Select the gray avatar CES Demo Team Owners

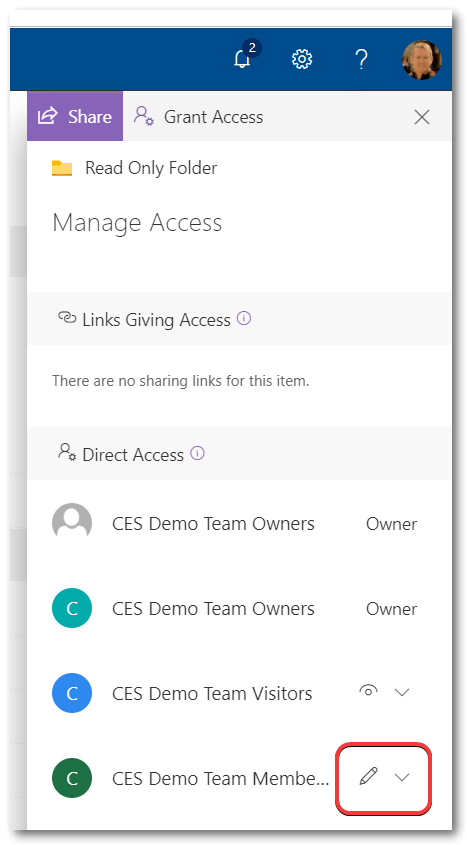click(72, 523)
